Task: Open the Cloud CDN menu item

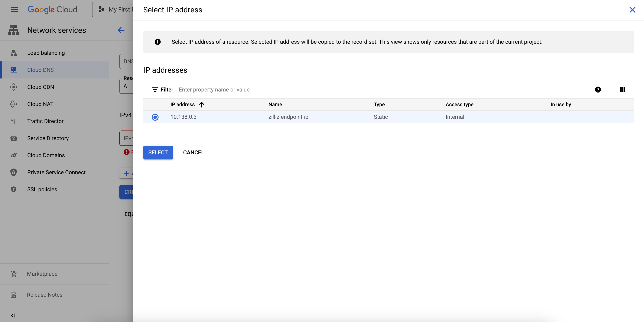Action: tap(40, 87)
